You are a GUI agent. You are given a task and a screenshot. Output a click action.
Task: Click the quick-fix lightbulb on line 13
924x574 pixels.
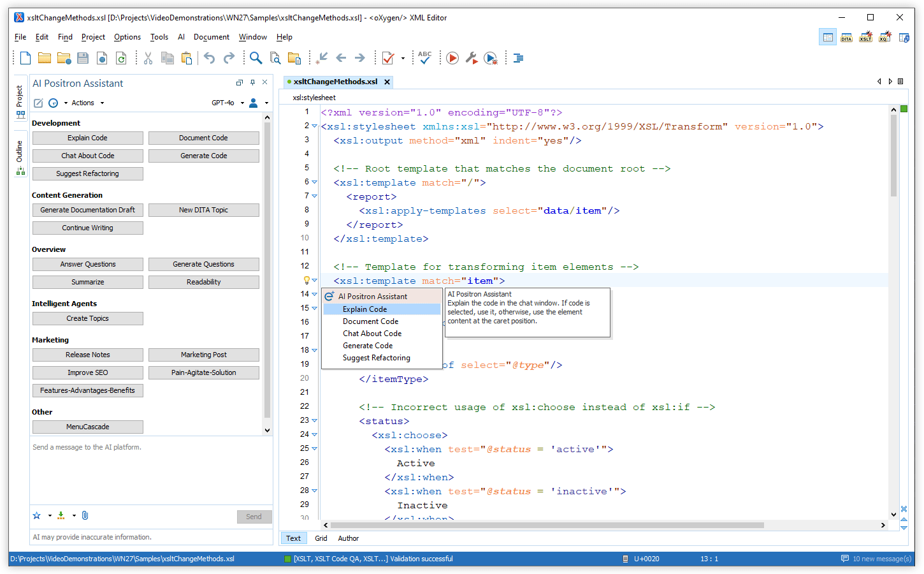click(306, 280)
